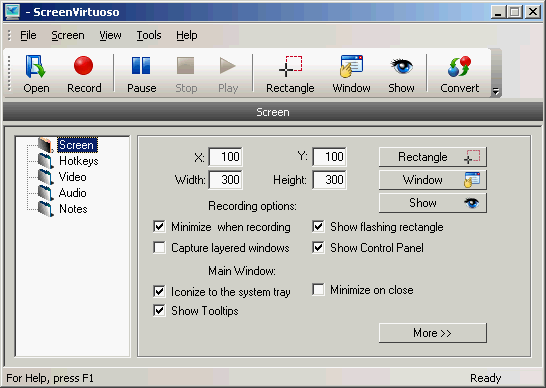Choose the Window capture tool in toolbar
This screenshot has height=388, width=546.
click(351, 74)
